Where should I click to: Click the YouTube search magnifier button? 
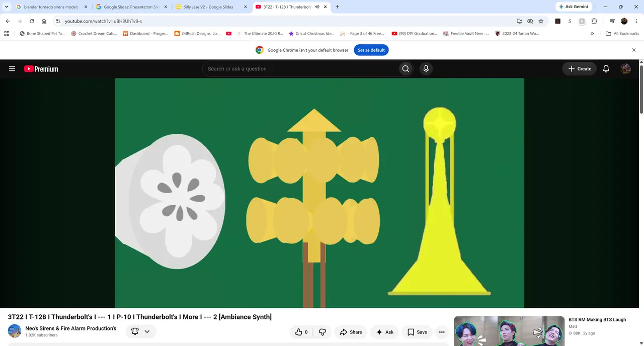click(x=406, y=69)
